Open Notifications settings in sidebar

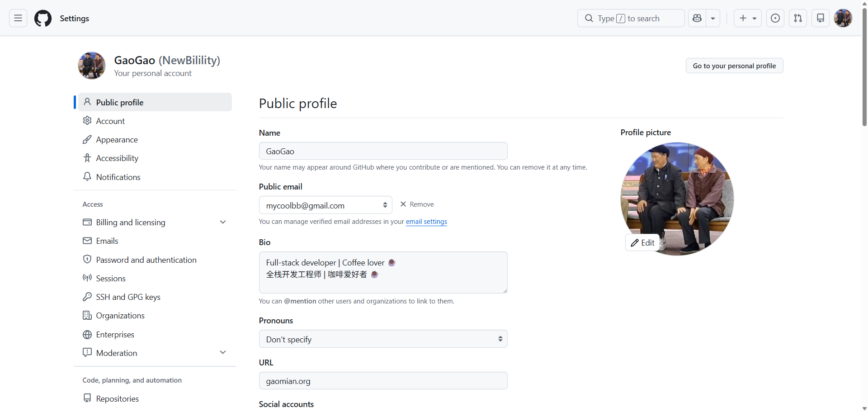pyautogui.click(x=155, y=177)
